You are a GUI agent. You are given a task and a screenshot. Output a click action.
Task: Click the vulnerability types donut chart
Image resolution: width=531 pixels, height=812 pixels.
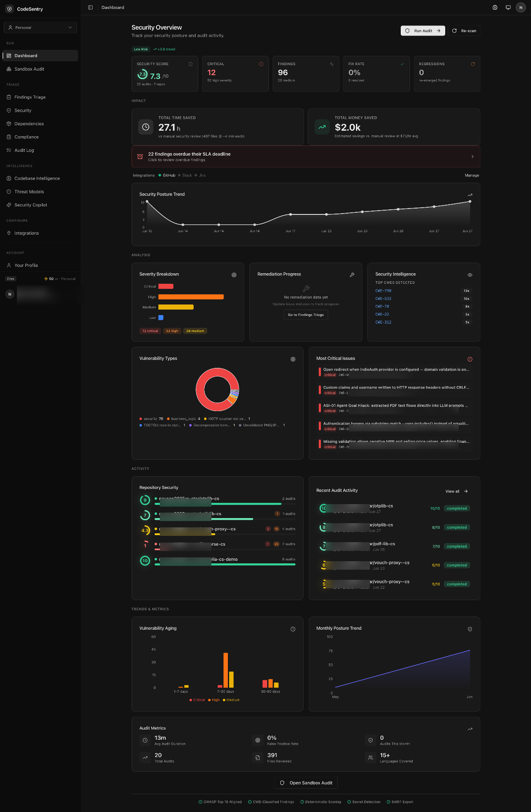tap(217, 390)
